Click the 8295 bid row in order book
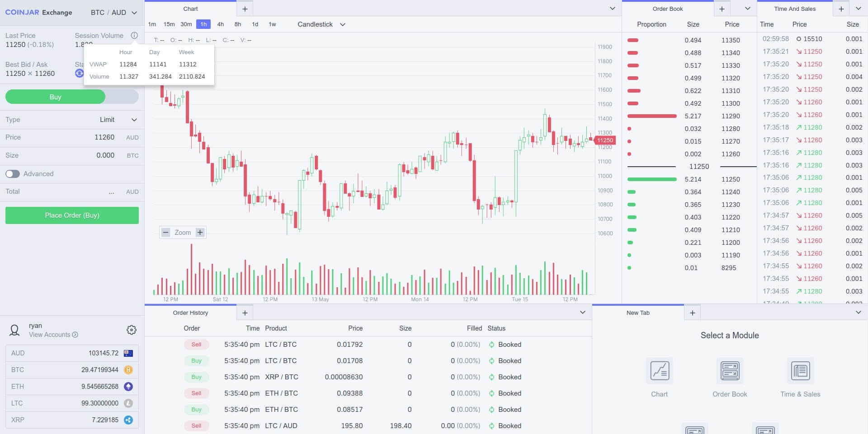 pos(689,268)
